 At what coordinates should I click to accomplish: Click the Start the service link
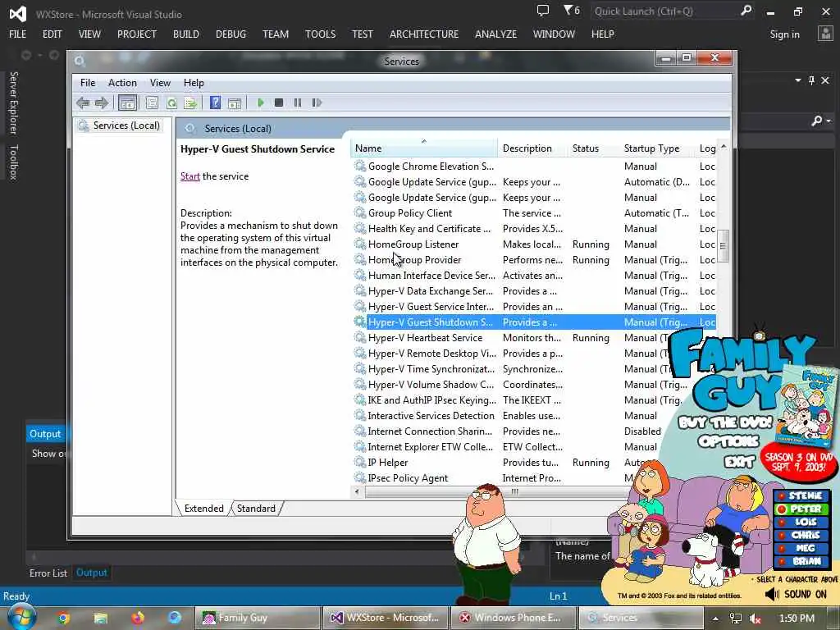(x=190, y=176)
